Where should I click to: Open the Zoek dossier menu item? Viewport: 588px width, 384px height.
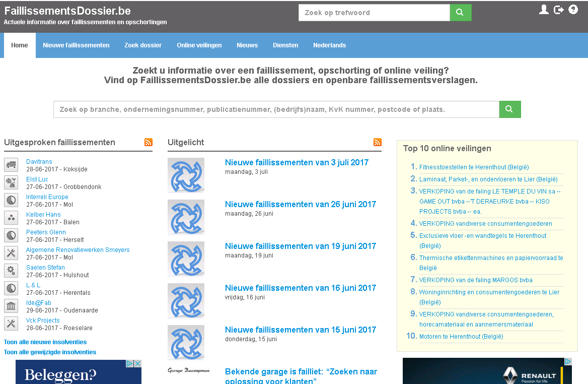pyautogui.click(x=143, y=45)
